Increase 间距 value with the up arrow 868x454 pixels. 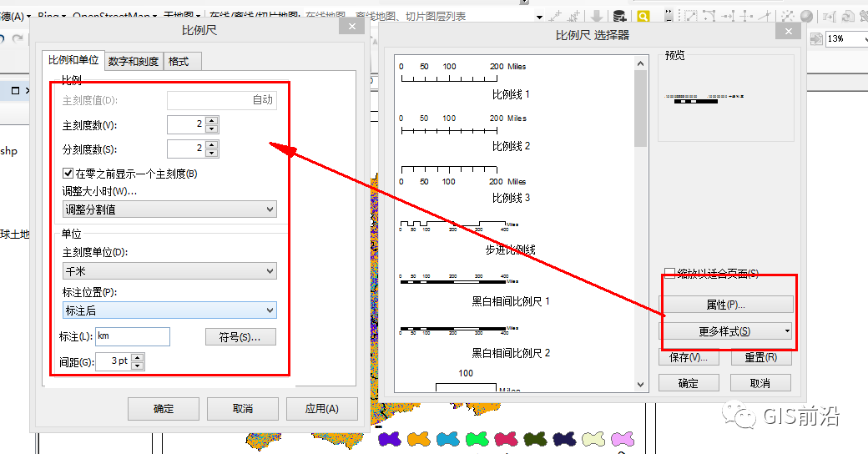[138, 358]
